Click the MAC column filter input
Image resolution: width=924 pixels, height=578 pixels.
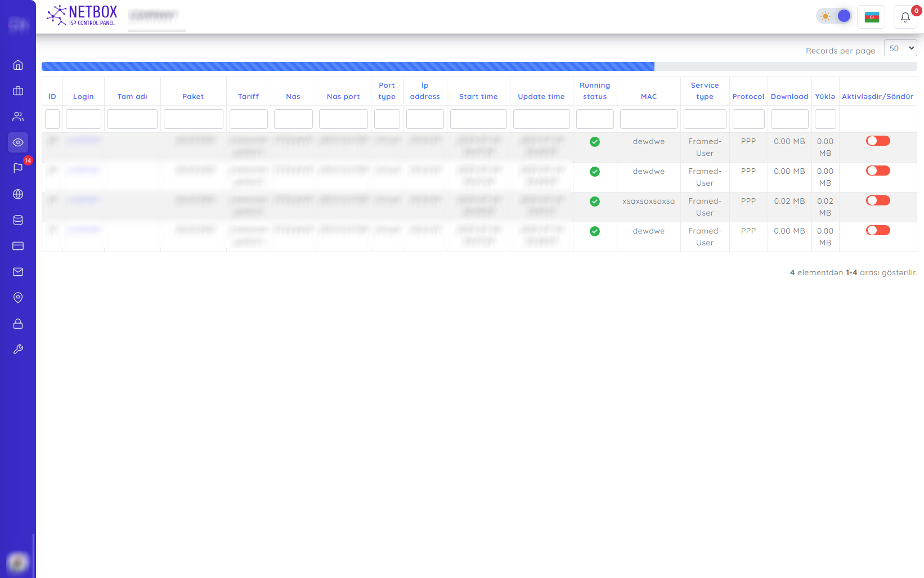point(648,119)
